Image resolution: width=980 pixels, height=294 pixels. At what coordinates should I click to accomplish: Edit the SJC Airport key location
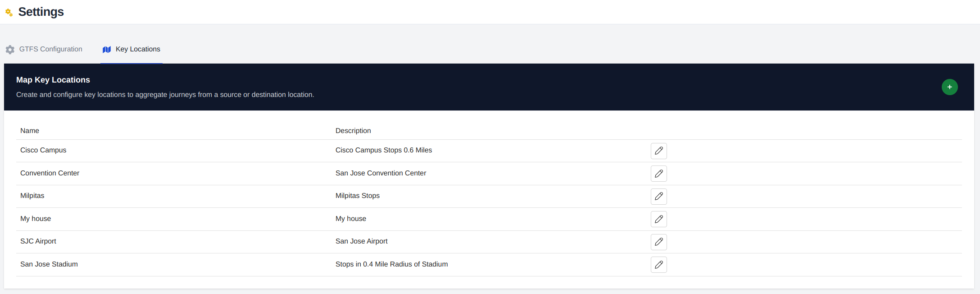(658, 242)
